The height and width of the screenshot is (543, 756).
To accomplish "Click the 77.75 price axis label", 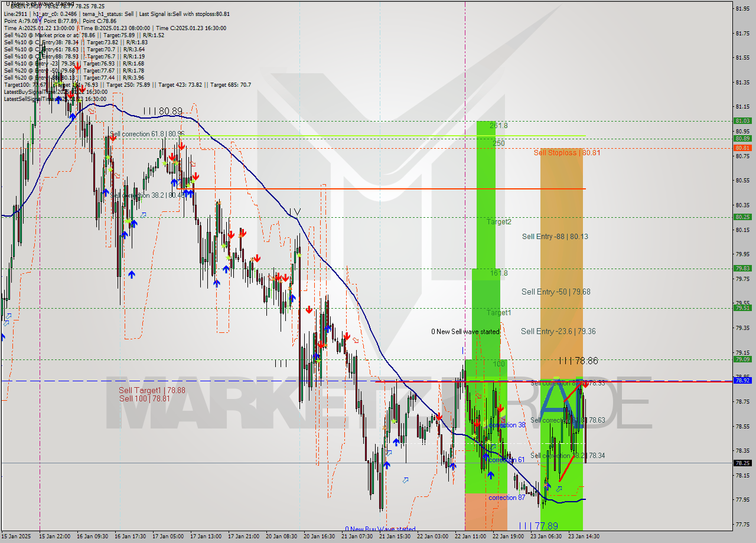I will (742, 524).
